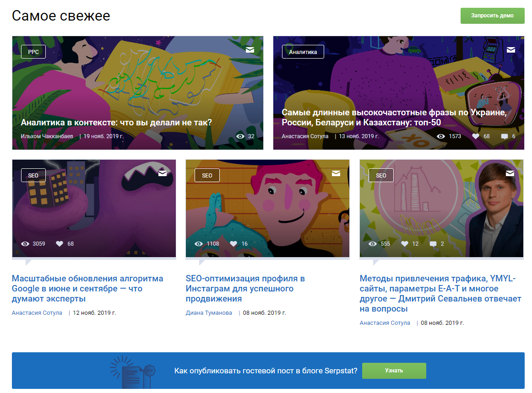
Task: Open SEO-оптимизация профиля в Инстаграм article link
Action: pos(245,289)
